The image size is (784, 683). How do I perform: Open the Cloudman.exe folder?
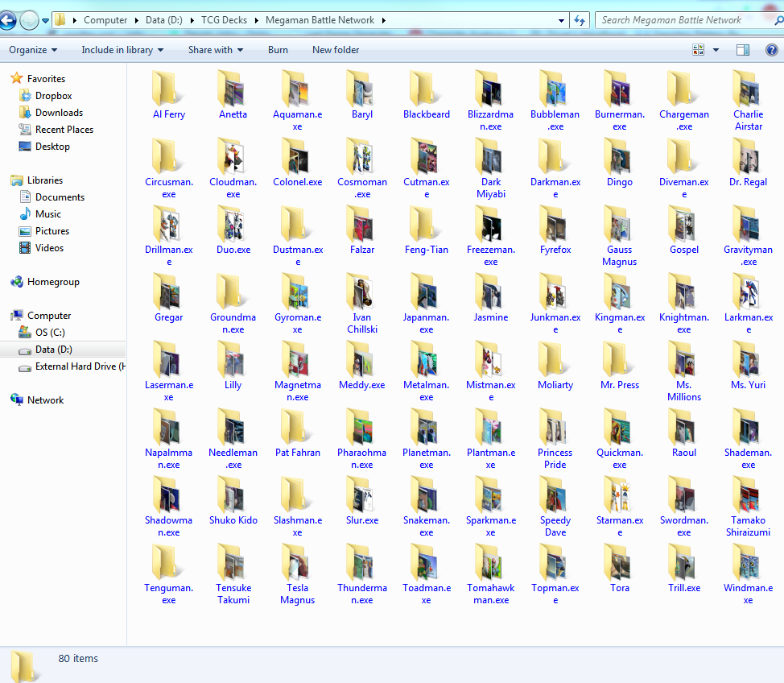pos(233,168)
